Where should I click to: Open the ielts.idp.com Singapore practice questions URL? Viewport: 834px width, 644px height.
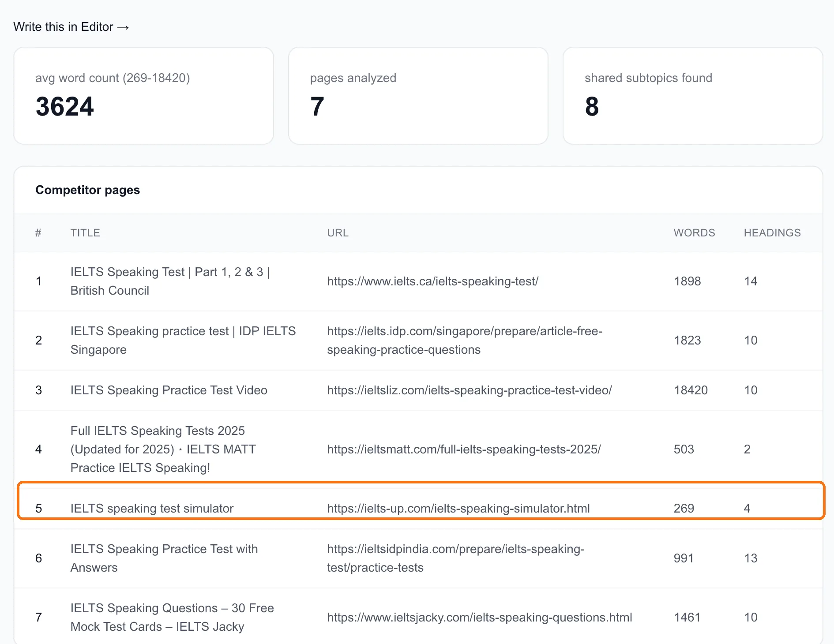click(x=465, y=340)
